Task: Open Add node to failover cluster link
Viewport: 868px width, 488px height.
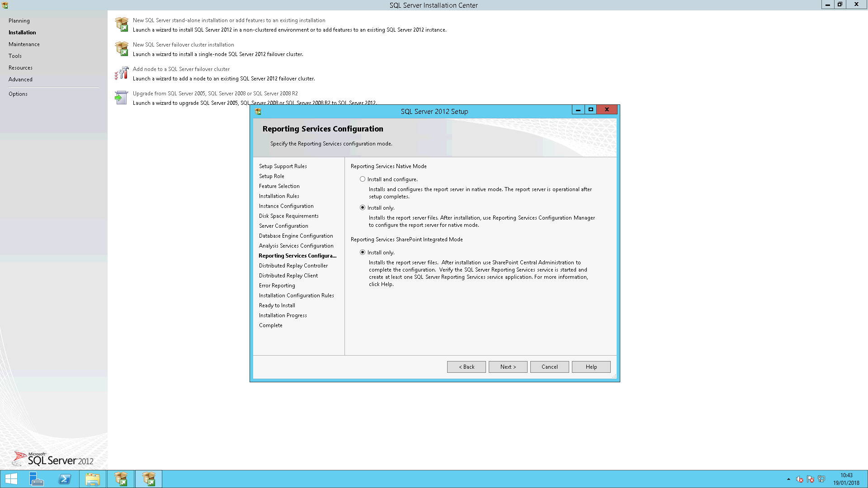Action: [x=181, y=69]
